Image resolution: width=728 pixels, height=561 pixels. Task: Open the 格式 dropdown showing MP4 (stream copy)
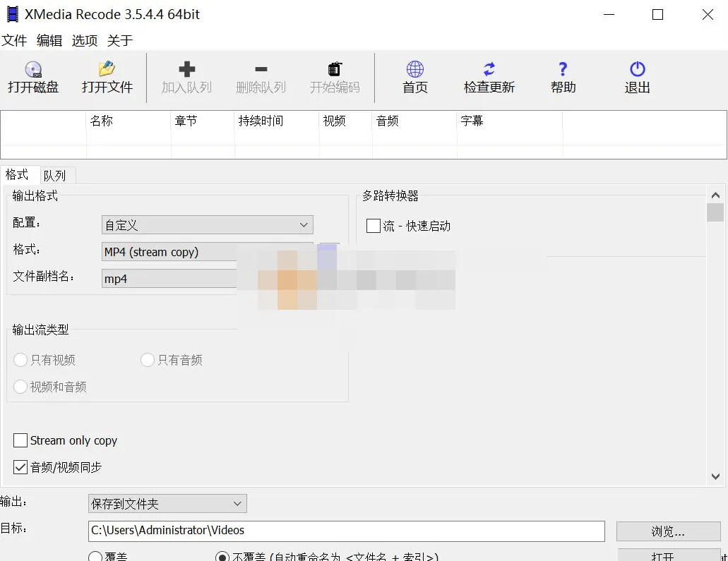point(207,252)
